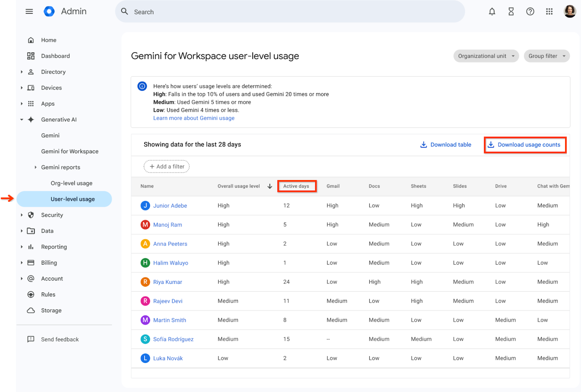Open the tasks hourglass icon
581x392 pixels.
coord(511,12)
